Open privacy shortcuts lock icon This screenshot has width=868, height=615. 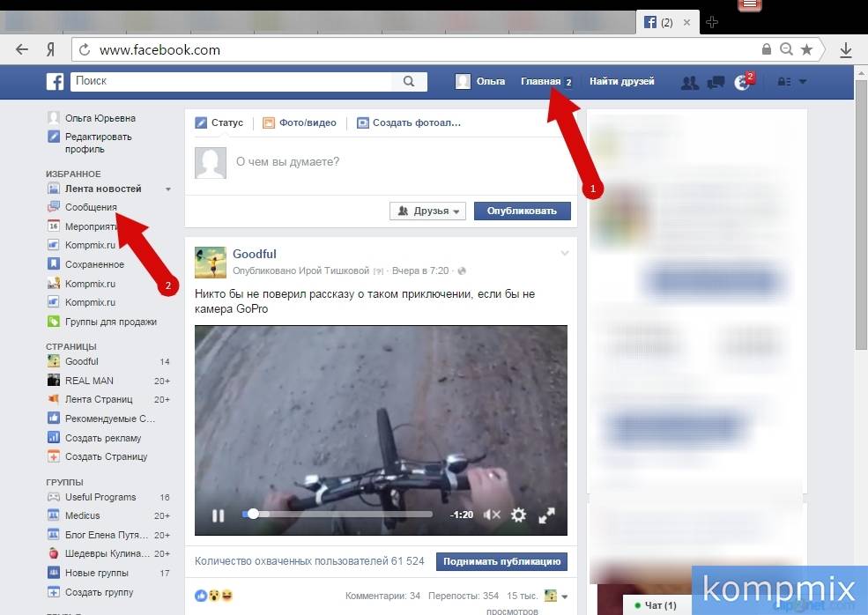[x=783, y=81]
